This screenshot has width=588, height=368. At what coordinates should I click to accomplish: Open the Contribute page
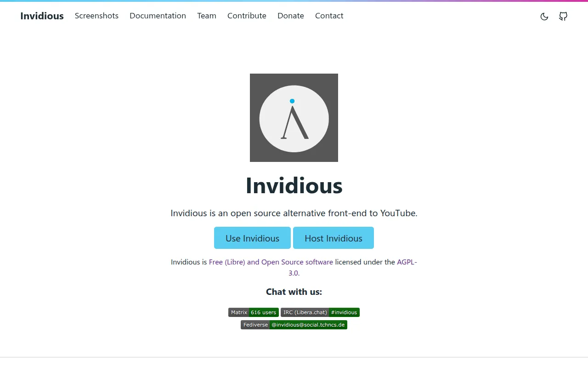tap(247, 16)
